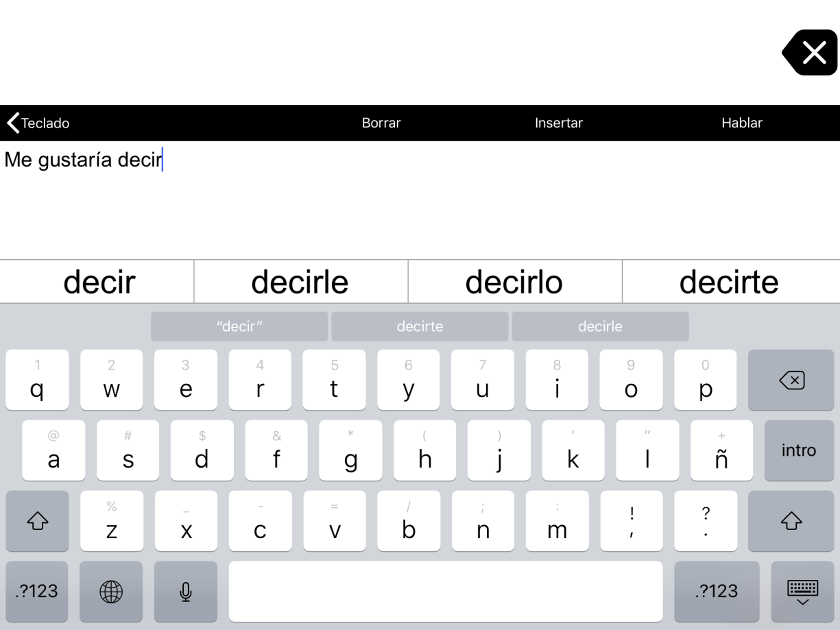This screenshot has width=840, height=630.
Task: Tap the t key
Action: pos(334,380)
